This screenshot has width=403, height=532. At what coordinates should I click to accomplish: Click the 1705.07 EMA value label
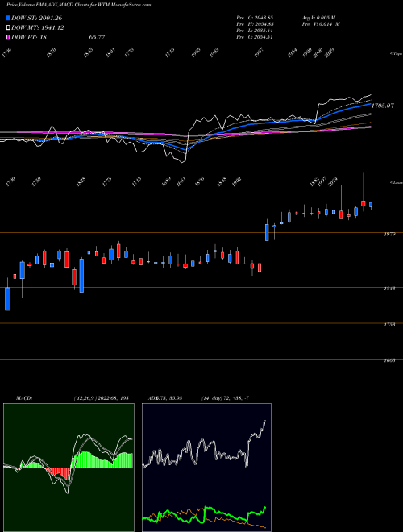click(383, 106)
